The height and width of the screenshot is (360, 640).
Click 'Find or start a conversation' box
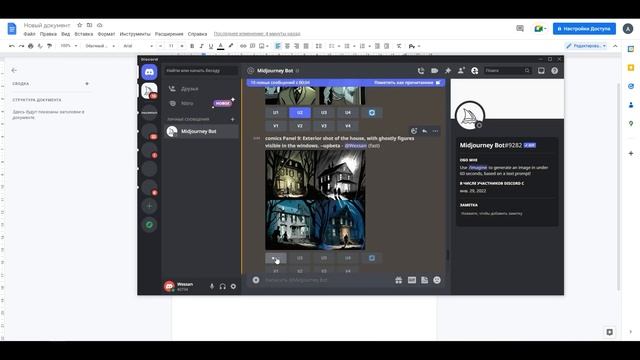201,71
